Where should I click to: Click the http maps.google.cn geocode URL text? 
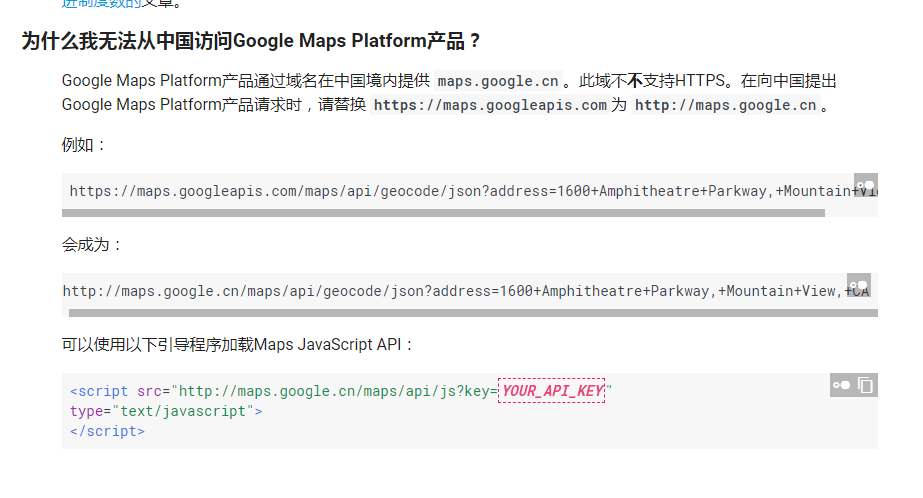[x=460, y=291]
